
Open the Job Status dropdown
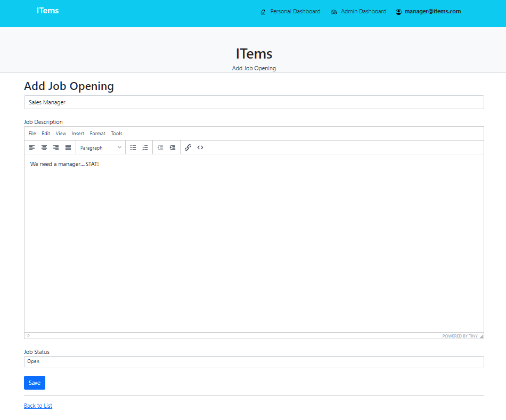(x=254, y=361)
